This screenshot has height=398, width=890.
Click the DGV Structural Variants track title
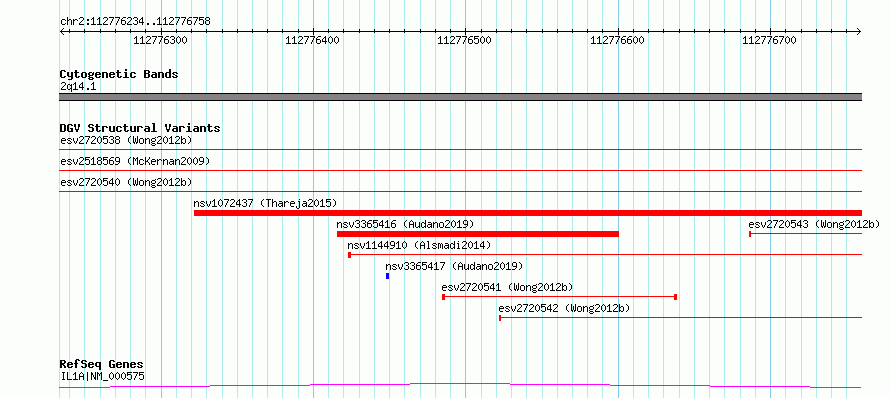(x=140, y=128)
